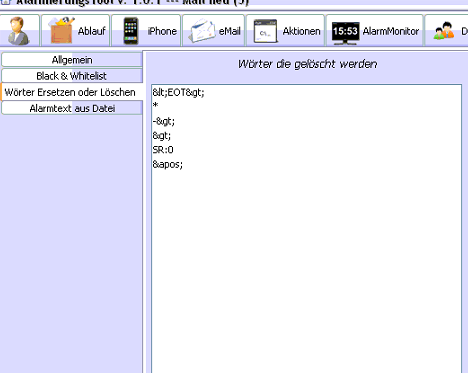Open the AlarmMonitor clock display icon
The width and height of the screenshot is (468, 373).
click(346, 32)
